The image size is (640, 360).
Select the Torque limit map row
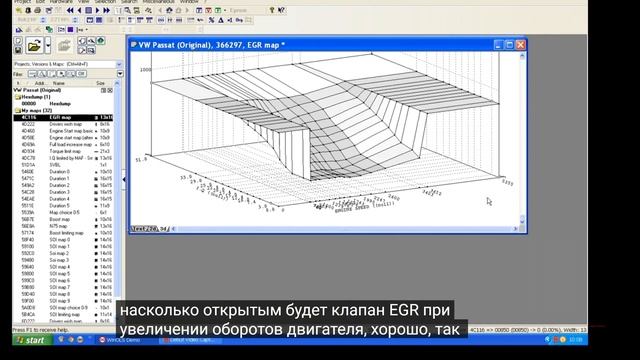63,151
